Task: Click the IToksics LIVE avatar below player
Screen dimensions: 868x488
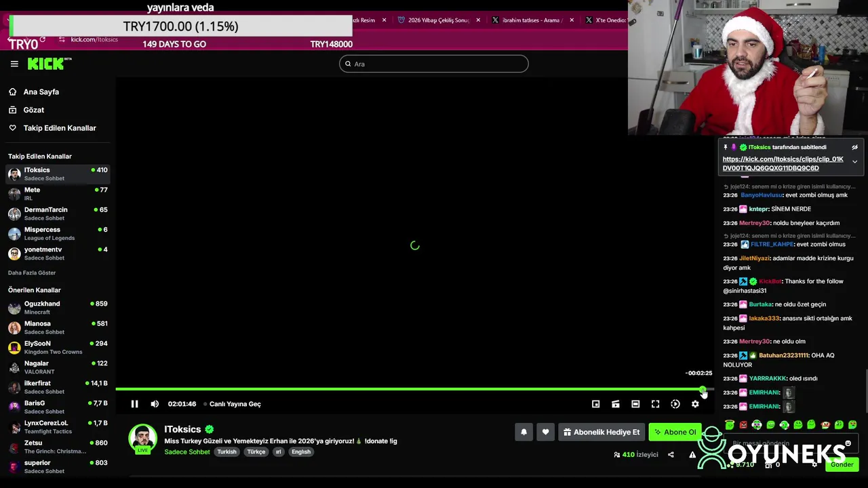Action: coord(142,439)
